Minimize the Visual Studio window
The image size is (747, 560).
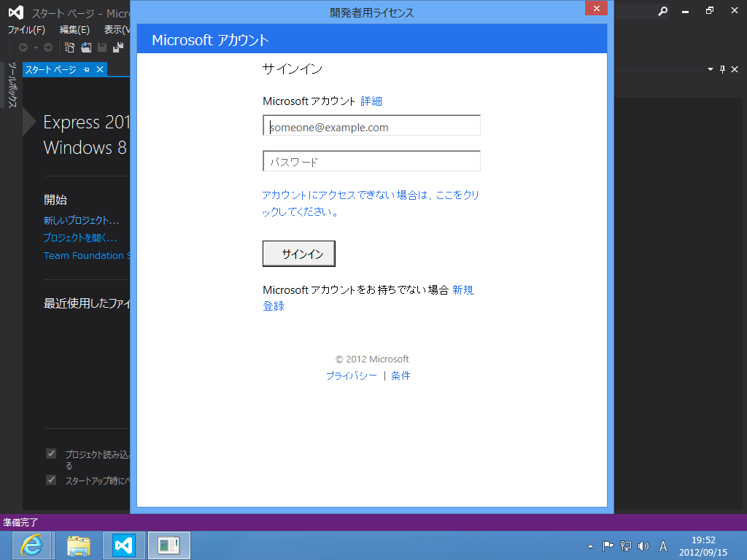pyautogui.click(x=685, y=11)
